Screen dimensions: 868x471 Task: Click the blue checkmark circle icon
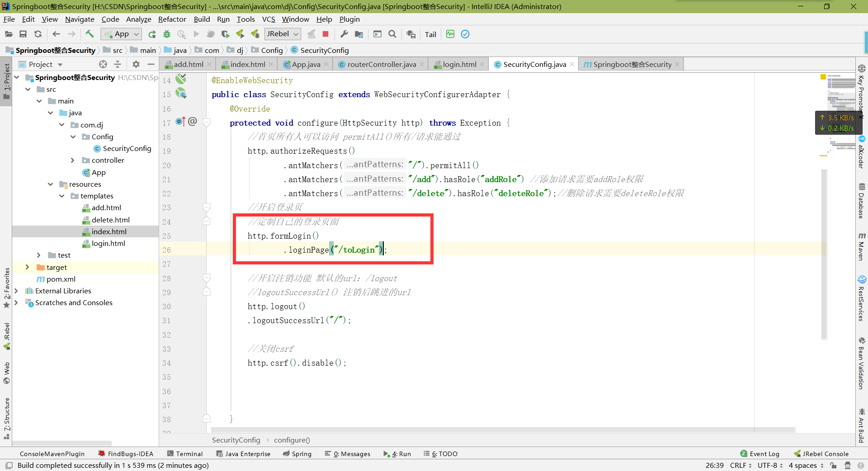click(465, 34)
